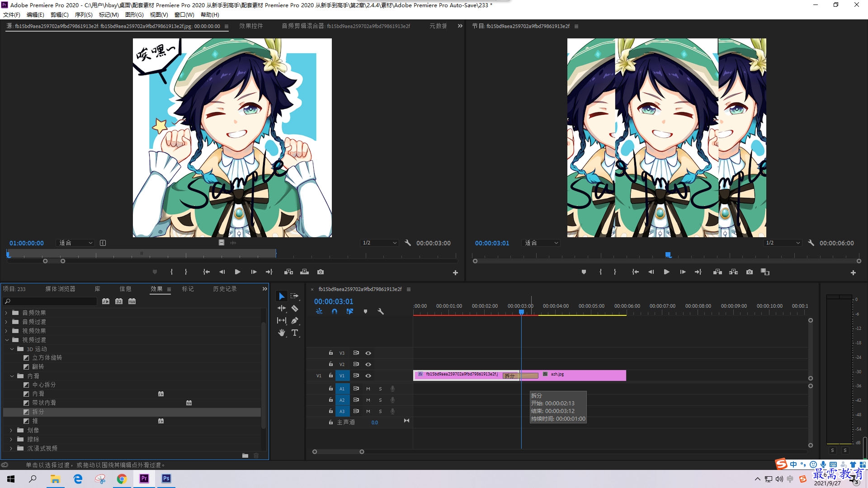Open the 文件(F) menu
This screenshot has height=488, width=868.
12,15
